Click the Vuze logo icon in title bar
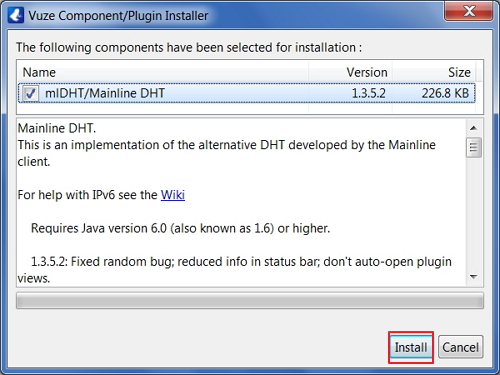Viewport: 500px width, 375px height. pyautogui.click(x=16, y=15)
